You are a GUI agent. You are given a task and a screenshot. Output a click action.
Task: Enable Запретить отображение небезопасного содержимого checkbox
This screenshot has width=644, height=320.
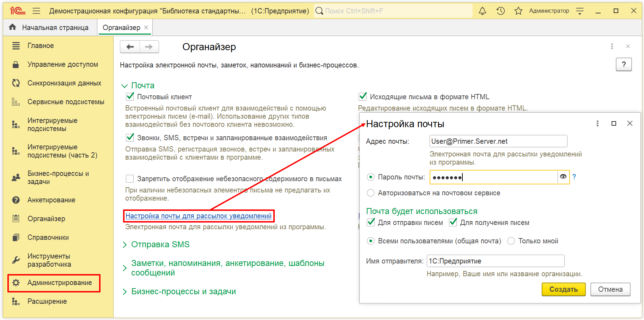(x=130, y=179)
